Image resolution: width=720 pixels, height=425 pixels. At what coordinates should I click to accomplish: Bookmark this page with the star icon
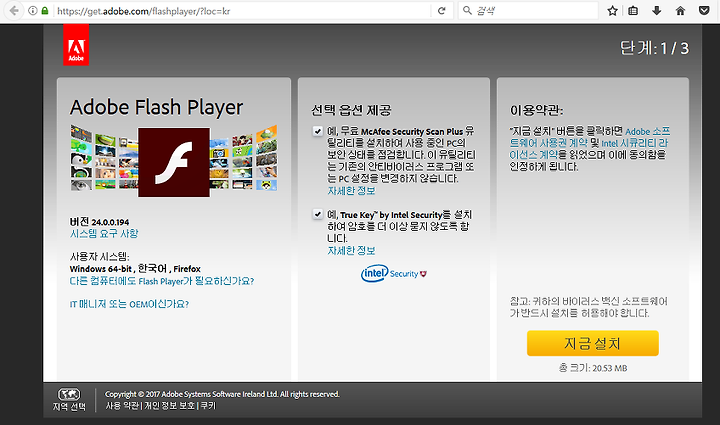613,11
